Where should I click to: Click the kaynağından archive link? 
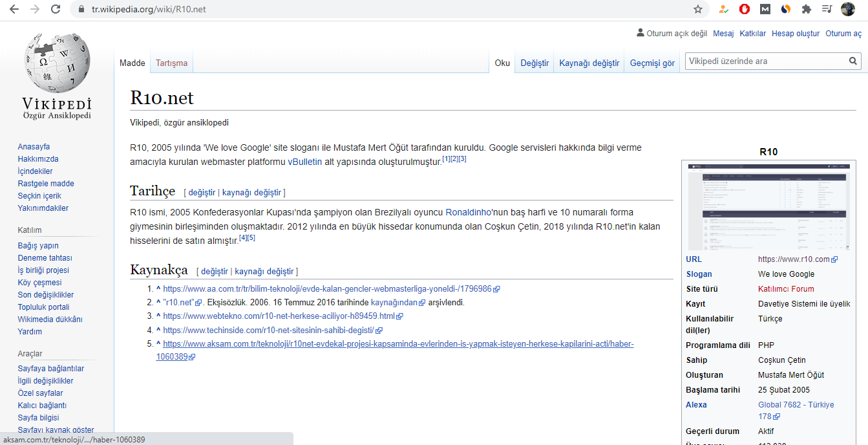[398, 303]
